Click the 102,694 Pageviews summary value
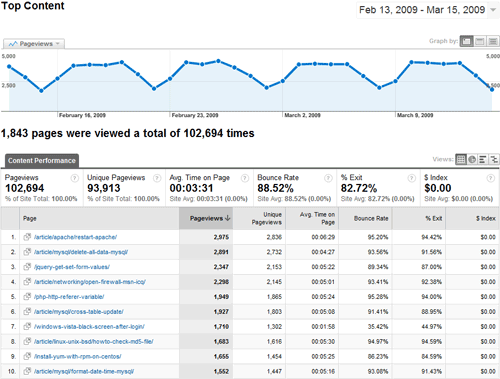This screenshot has width=500, height=379. (25, 188)
